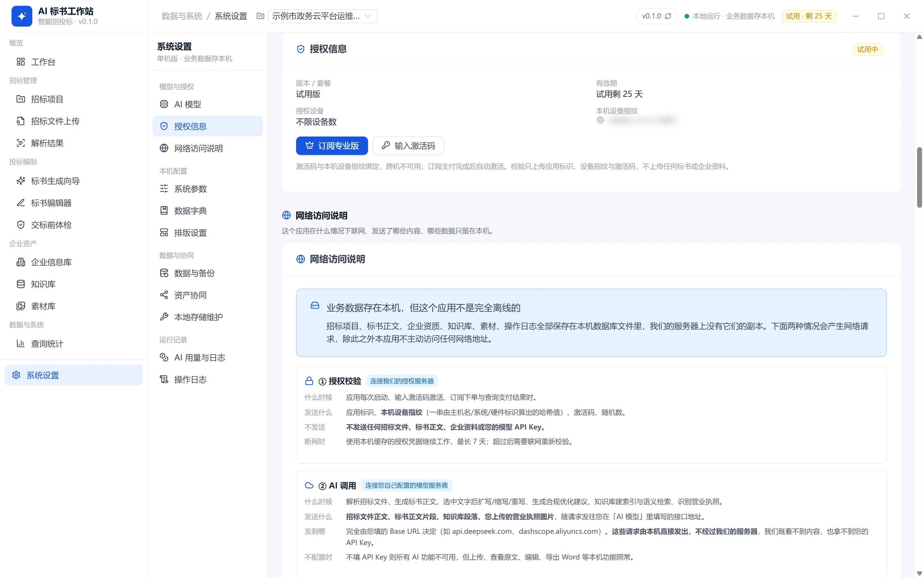Open the 标书编辑器 pencil icon
The height and width of the screenshot is (578, 924).
pos(21,203)
